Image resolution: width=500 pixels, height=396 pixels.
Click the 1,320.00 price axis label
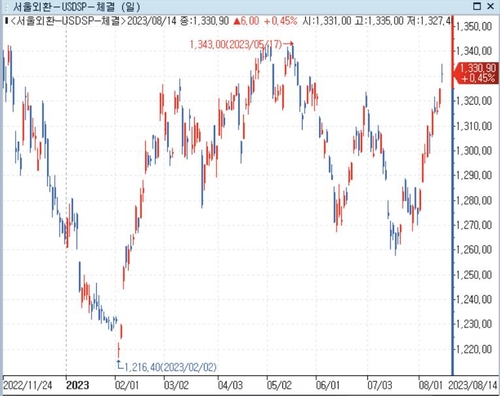[x=474, y=101]
